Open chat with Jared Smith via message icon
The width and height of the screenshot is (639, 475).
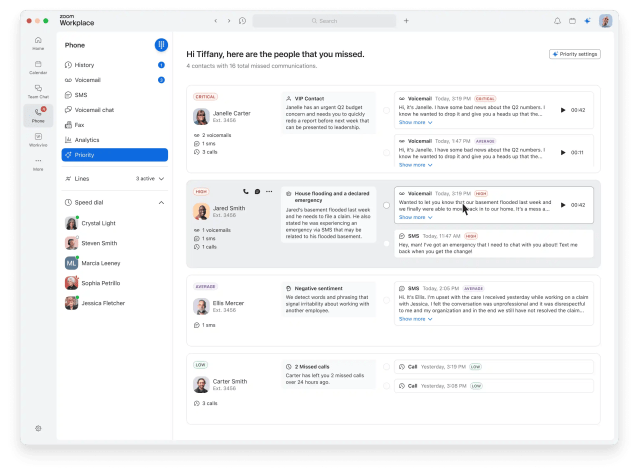pyautogui.click(x=257, y=191)
